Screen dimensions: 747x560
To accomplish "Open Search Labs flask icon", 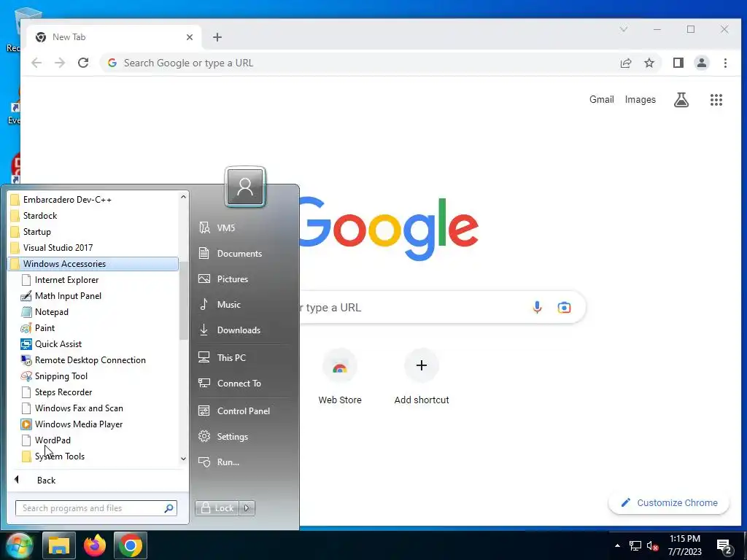I will coord(681,99).
